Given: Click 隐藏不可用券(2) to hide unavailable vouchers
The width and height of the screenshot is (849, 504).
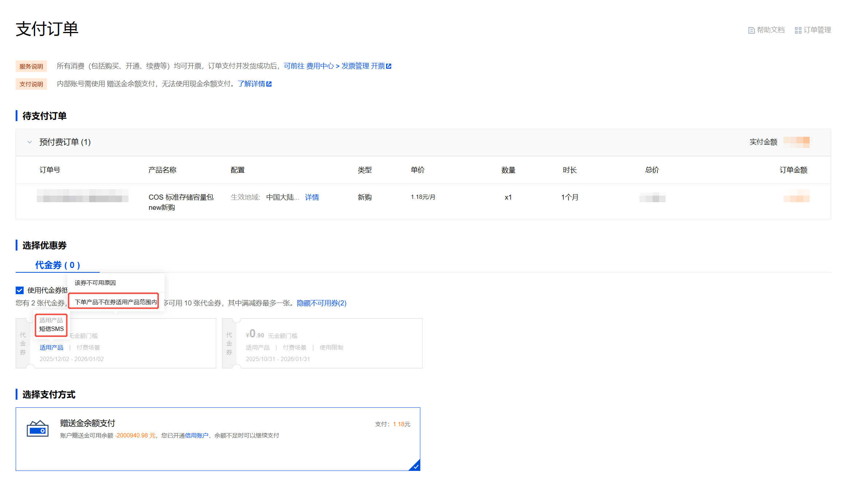Looking at the screenshot, I should click(x=321, y=303).
